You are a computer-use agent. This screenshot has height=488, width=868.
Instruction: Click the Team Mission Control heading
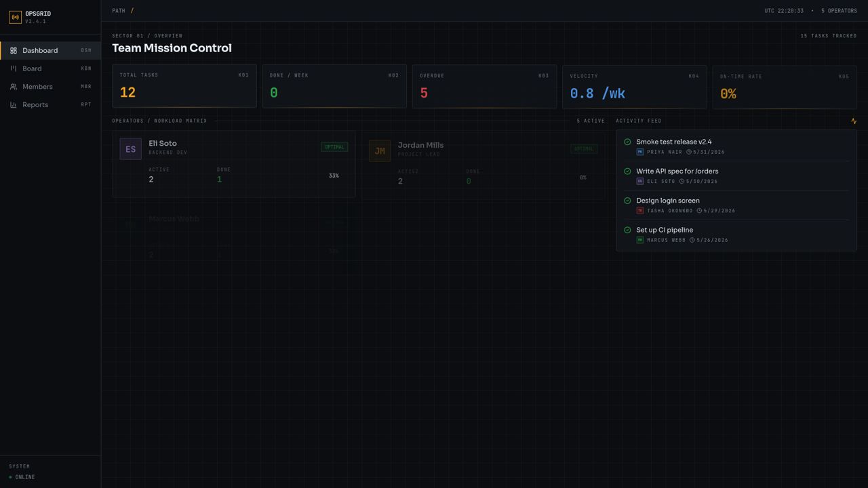172,48
